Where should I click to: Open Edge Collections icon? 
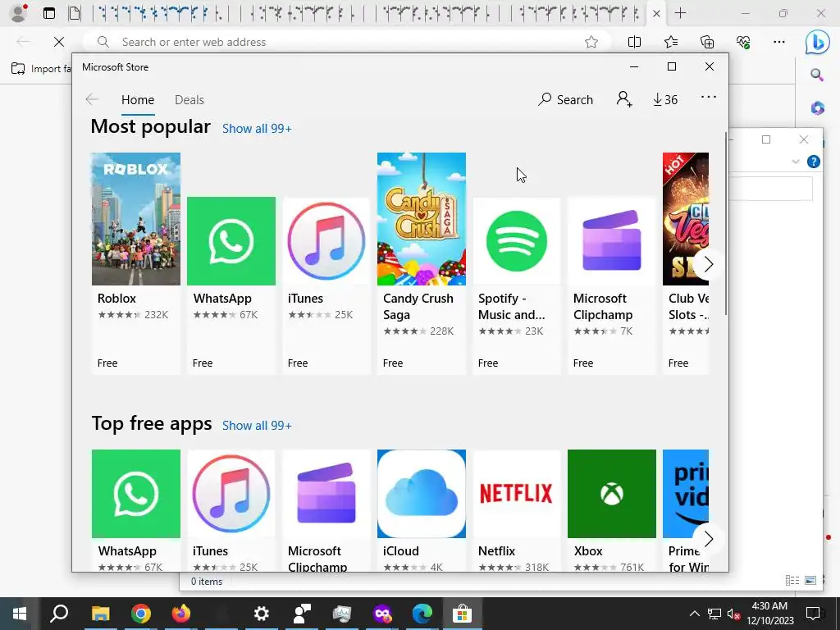click(x=707, y=42)
